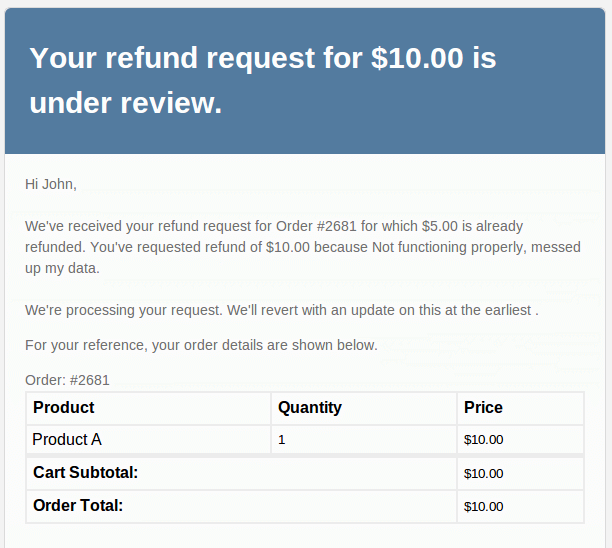Click the refund request under review heading
The width and height of the screenshot is (612, 548).
[x=263, y=80]
